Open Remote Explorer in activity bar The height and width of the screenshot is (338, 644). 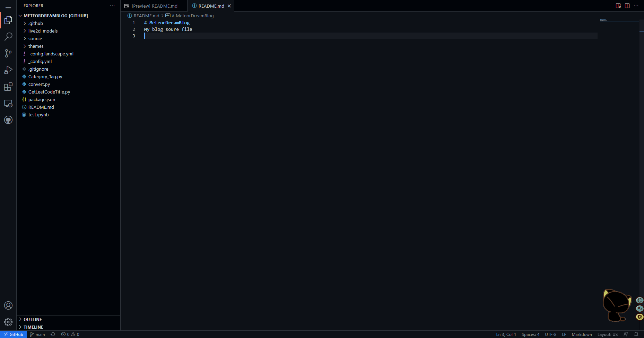click(x=8, y=103)
